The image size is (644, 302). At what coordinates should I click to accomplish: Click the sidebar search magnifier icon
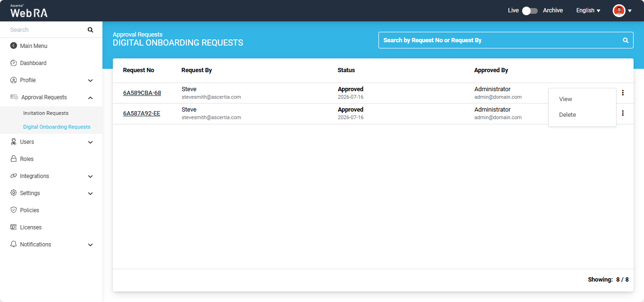(91, 30)
